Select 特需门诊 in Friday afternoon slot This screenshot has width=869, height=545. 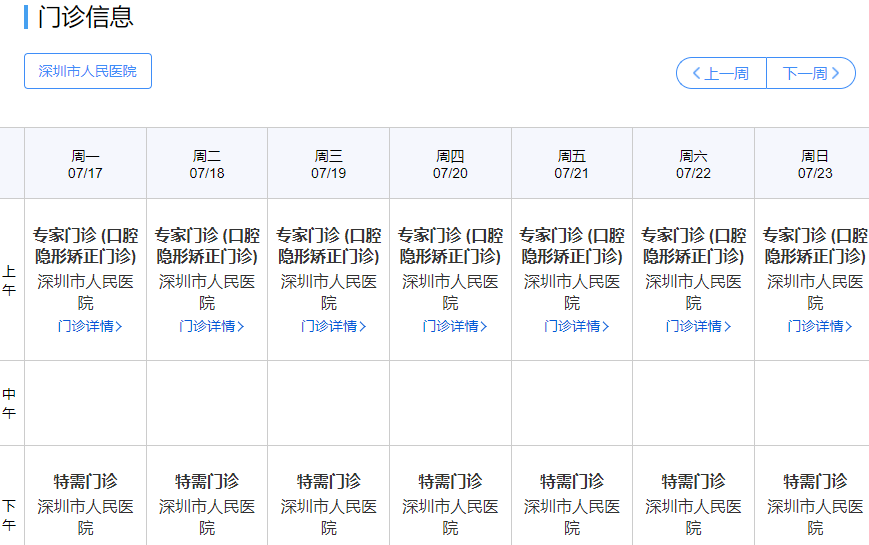[x=572, y=481]
